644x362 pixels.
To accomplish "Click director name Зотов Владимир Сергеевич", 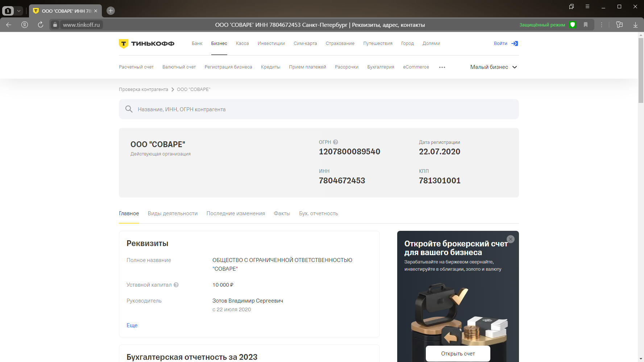I will point(248,301).
